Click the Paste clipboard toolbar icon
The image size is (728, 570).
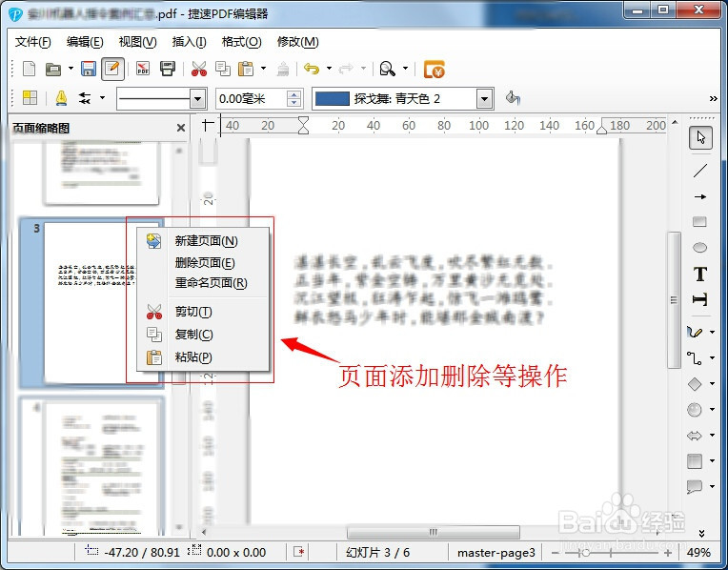[x=246, y=69]
